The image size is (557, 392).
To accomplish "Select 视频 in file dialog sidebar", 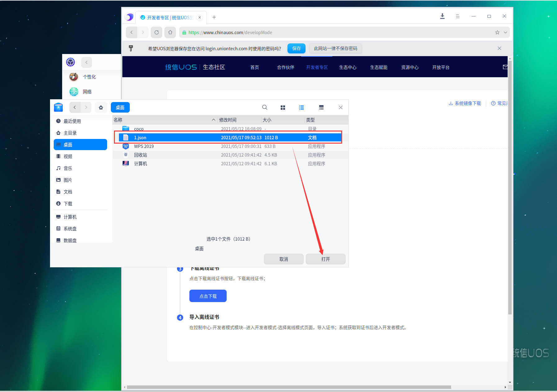I will click(80, 156).
